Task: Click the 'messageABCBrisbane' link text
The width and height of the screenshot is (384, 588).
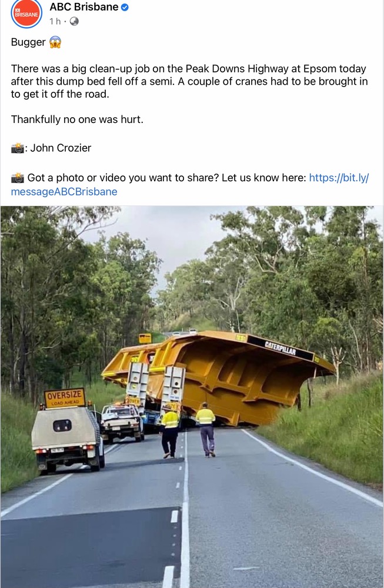Action: click(64, 192)
